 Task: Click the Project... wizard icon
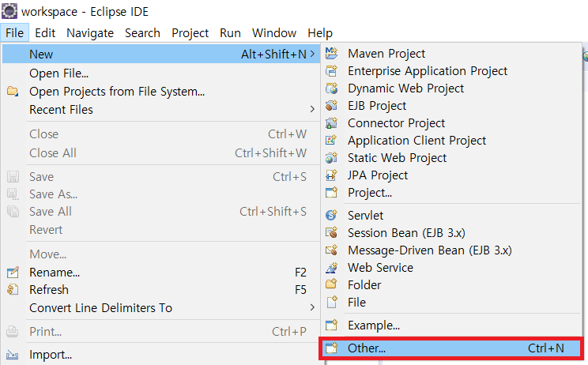331,192
